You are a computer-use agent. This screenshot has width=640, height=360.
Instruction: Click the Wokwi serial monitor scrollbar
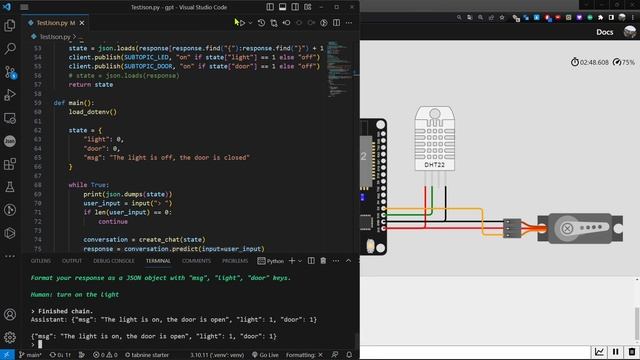point(637,324)
